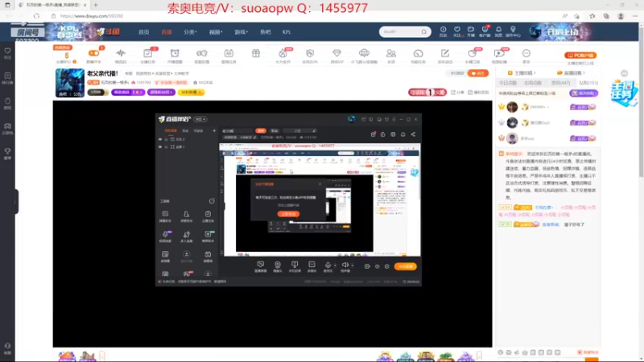Expand the 视频 dropdown in navigation bar
The height and width of the screenshot is (362, 644).
click(216, 32)
